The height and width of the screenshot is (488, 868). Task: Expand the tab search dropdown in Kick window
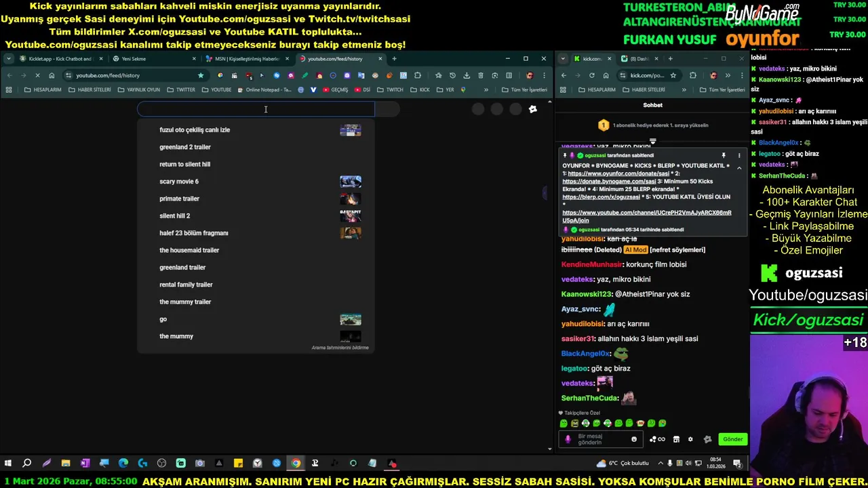pyautogui.click(x=564, y=59)
